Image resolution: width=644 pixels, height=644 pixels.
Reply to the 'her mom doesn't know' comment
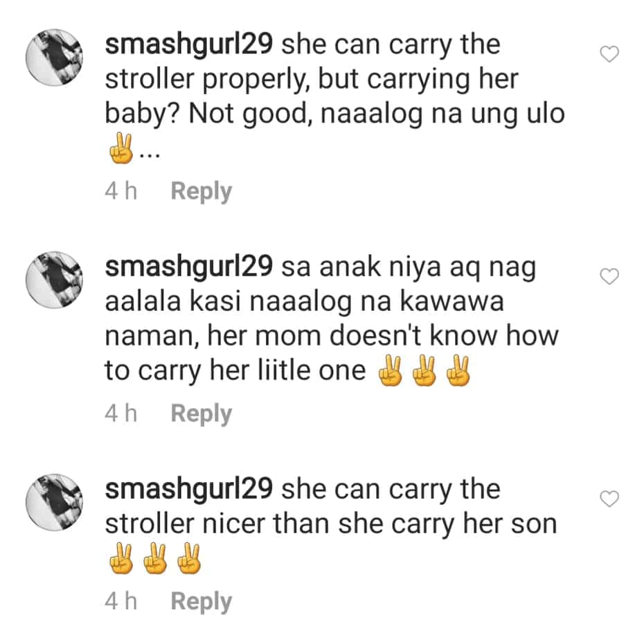coord(202,413)
